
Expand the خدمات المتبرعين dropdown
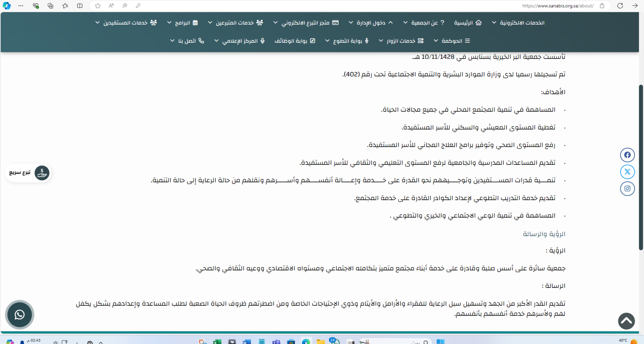[235, 23]
